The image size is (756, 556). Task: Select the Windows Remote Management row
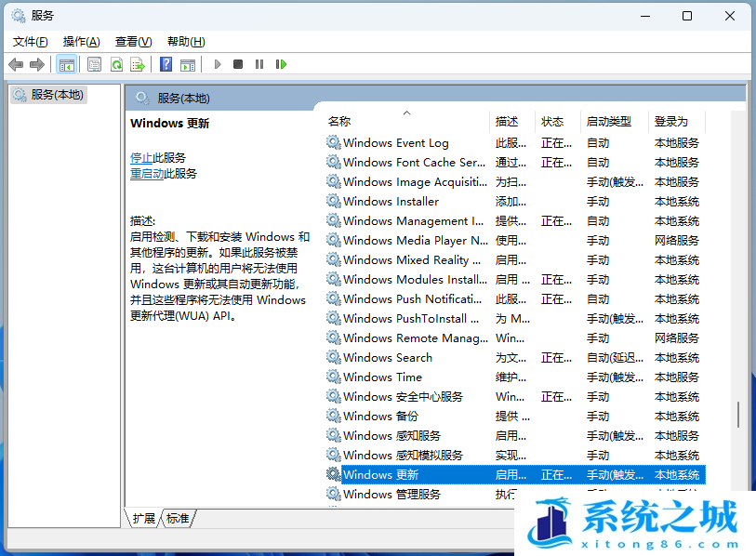coord(515,338)
